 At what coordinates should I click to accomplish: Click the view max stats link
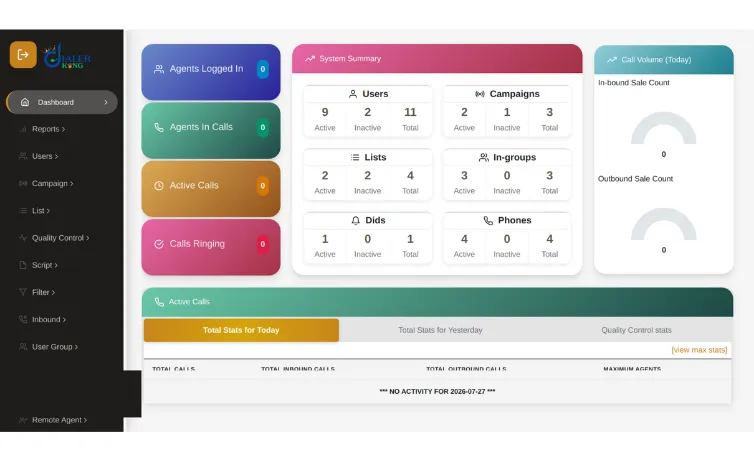pos(699,350)
